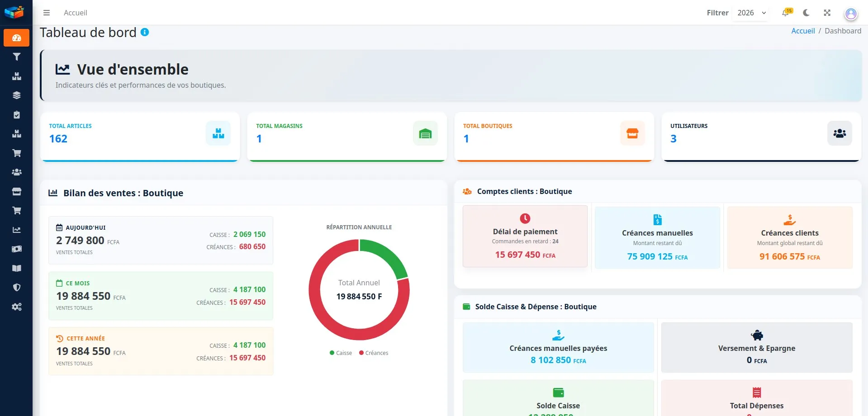The image size is (868, 416).
Task: Open the user avatar profile menu
Action: coord(851,14)
